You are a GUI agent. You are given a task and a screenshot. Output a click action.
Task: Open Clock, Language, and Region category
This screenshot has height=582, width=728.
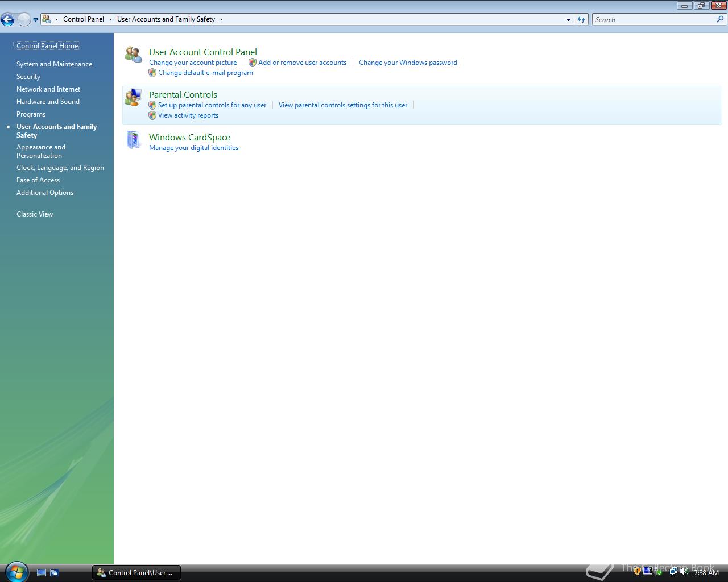click(60, 168)
